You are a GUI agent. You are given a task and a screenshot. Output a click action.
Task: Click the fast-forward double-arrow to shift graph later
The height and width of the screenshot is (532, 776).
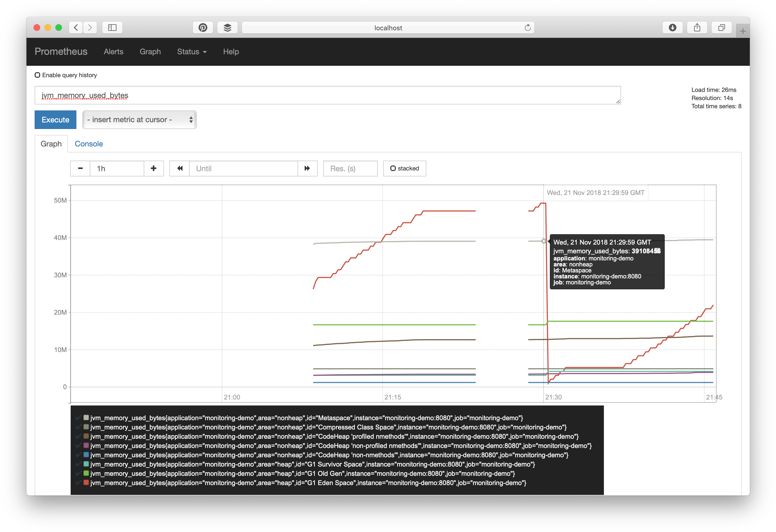(x=307, y=169)
